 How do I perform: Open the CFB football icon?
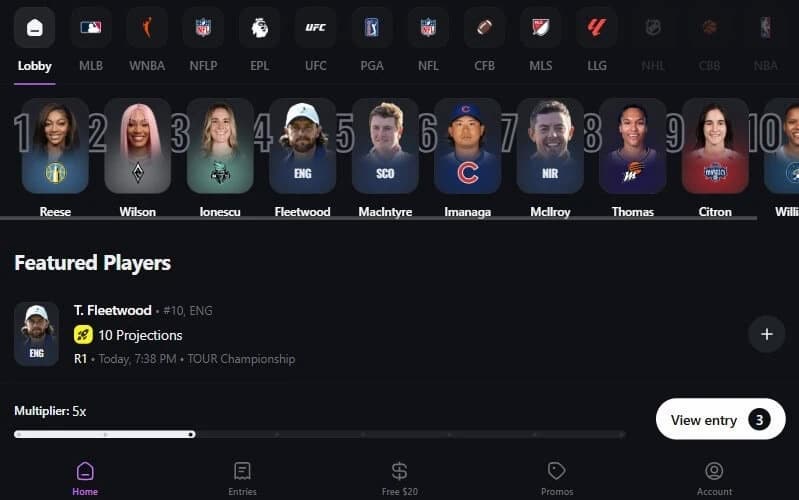pos(485,28)
